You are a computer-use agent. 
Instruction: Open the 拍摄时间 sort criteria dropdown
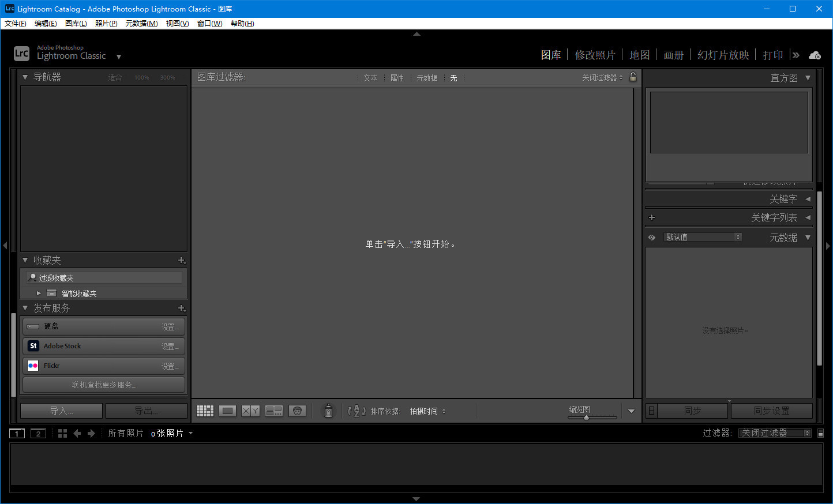click(x=427, y=411)
